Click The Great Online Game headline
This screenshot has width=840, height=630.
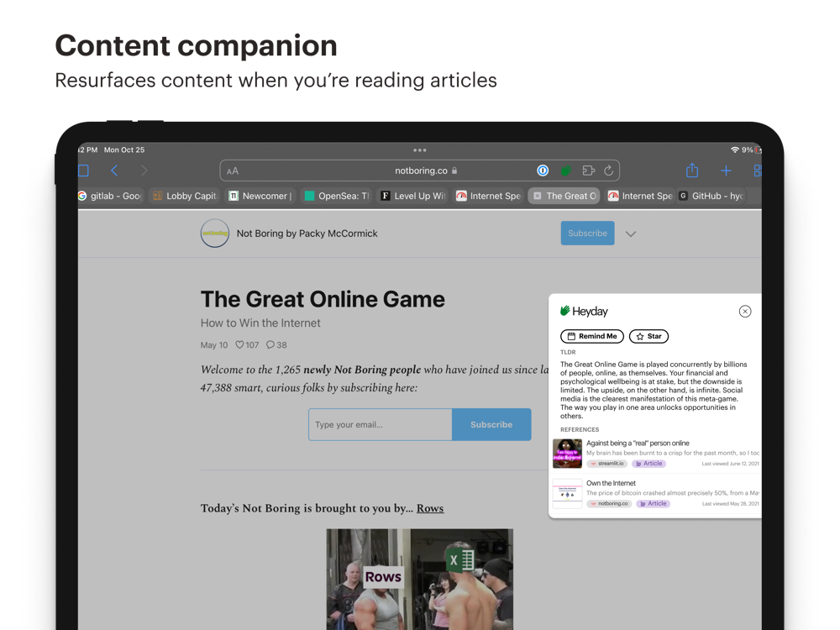coord(323,299)
